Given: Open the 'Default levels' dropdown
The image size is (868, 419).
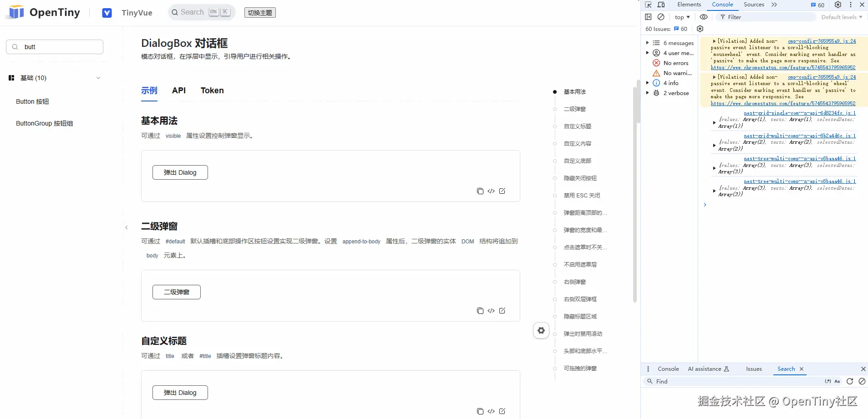Looking at the screenshot, I should tap(840, 17).
